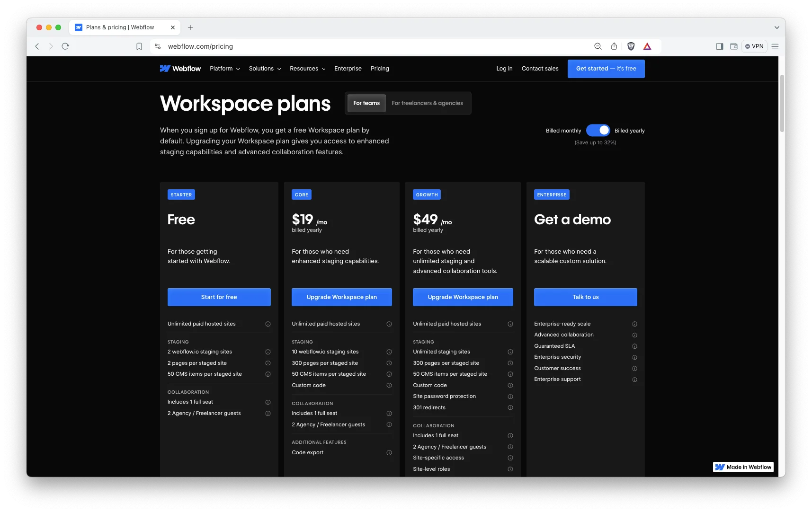The height and width of the screenshot is (512, 812).
Task: Click the Webflow logo in navbar
Action: [x=180, y=69]
